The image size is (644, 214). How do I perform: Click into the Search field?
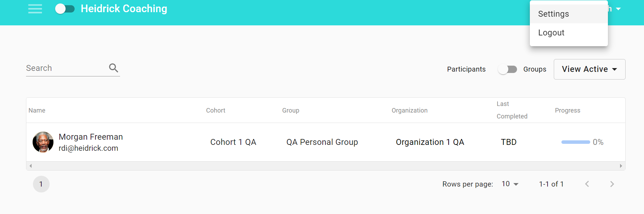[x=66, y=68]
